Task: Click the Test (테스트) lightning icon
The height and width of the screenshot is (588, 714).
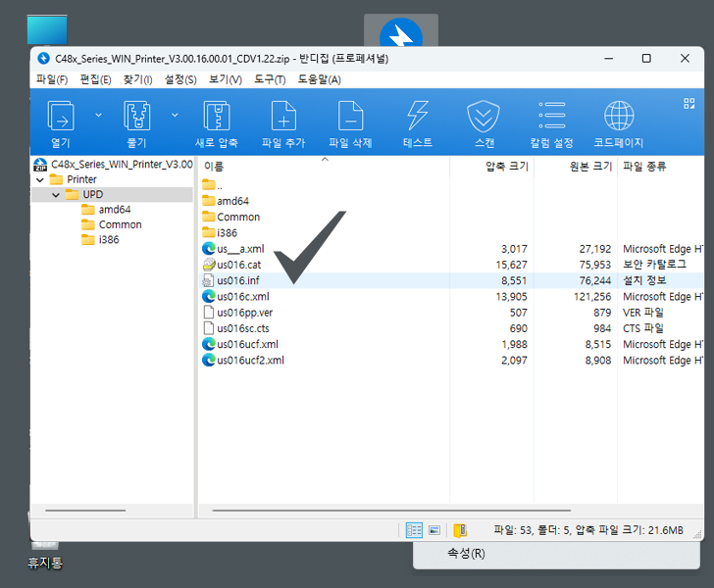Action: pyautogui.click(x=418, y=116)
